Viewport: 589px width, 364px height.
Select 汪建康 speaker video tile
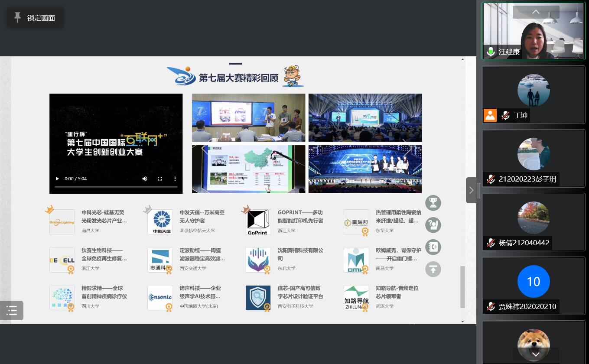pyautogui.click(x=534, y=31)
